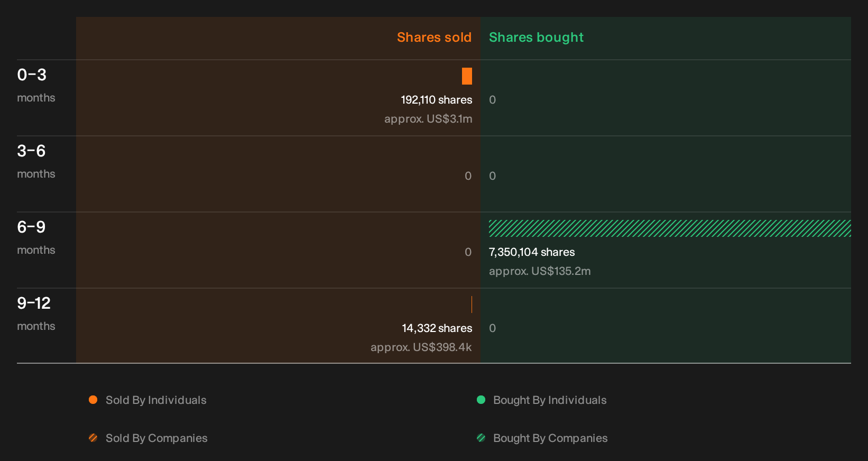Click the approx. US$398.4k value

tap(421, 347)
